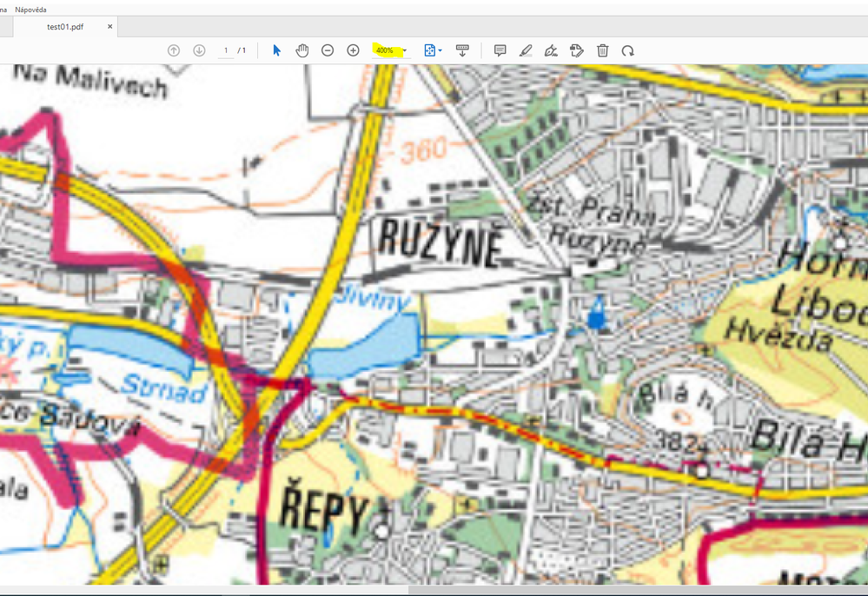The width and height of the screenshot is (868, 596).
Task: Open the zoom level dropdown arrow
Action: pyautogui.click(x=405, y=50)
